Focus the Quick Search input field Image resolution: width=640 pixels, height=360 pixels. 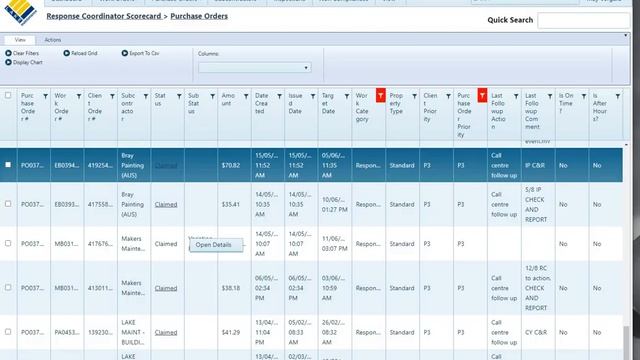(x=584, y=20)
